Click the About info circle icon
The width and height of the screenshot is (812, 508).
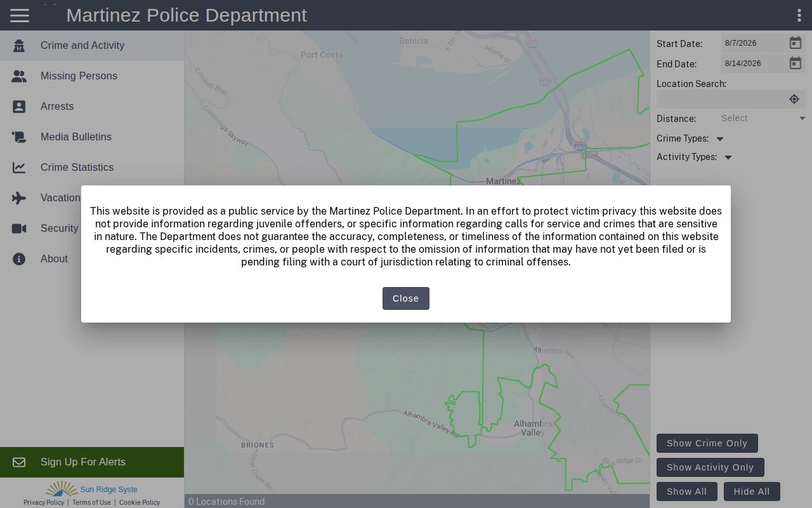(19, 259)
